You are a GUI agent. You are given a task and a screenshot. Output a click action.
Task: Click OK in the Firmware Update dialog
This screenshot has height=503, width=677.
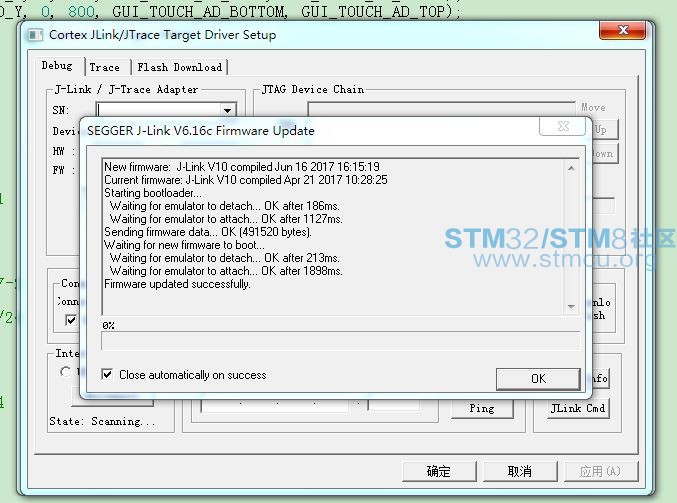click(538, 379)
